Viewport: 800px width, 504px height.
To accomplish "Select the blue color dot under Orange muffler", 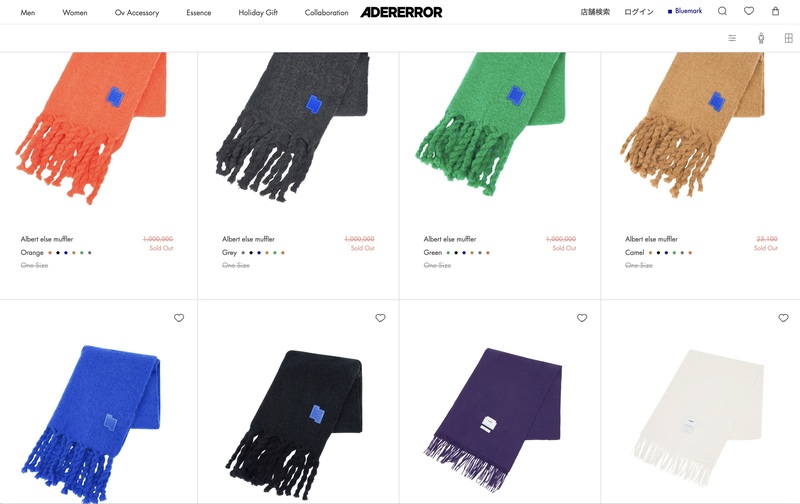I will [x=66, y=253].
